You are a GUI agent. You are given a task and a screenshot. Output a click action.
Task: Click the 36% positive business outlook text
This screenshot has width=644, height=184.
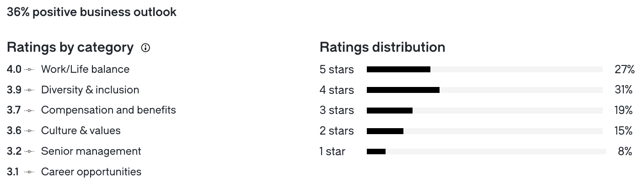point(91,12)
